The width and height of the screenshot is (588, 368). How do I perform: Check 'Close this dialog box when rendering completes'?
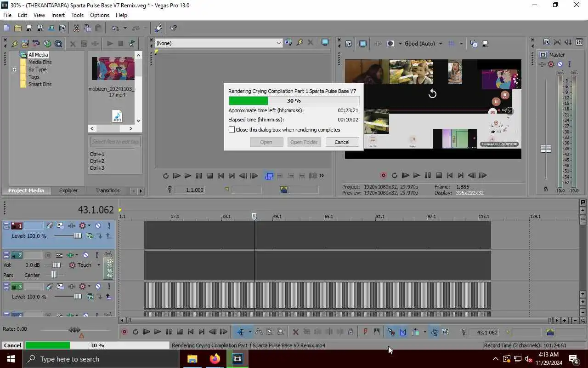coord(232,130)
